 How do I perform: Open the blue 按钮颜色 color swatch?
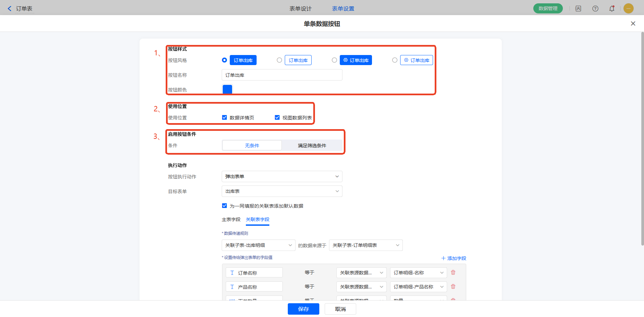pyautogui.click(x=227, y=89)
